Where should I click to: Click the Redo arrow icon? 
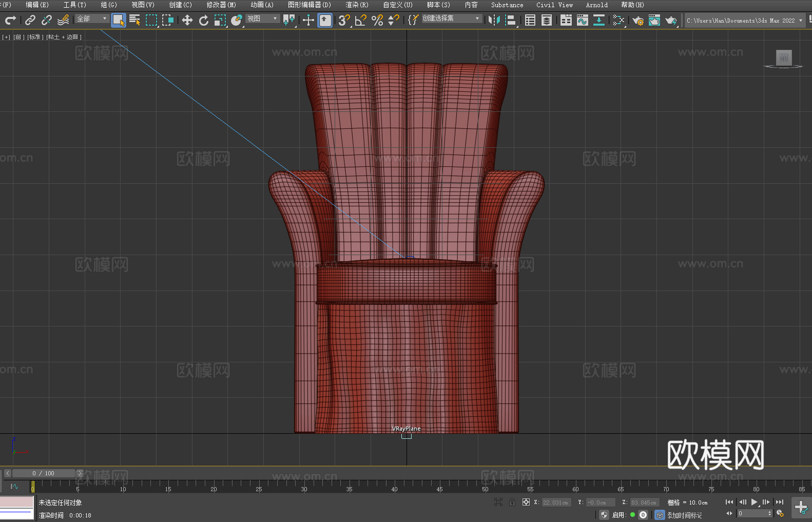(10, 20)
